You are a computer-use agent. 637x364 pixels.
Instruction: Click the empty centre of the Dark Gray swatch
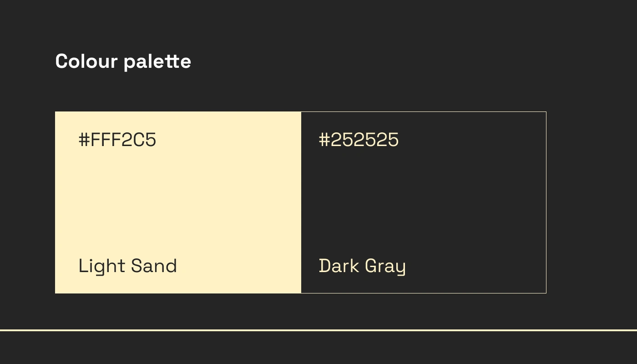[x=424, y=202]
